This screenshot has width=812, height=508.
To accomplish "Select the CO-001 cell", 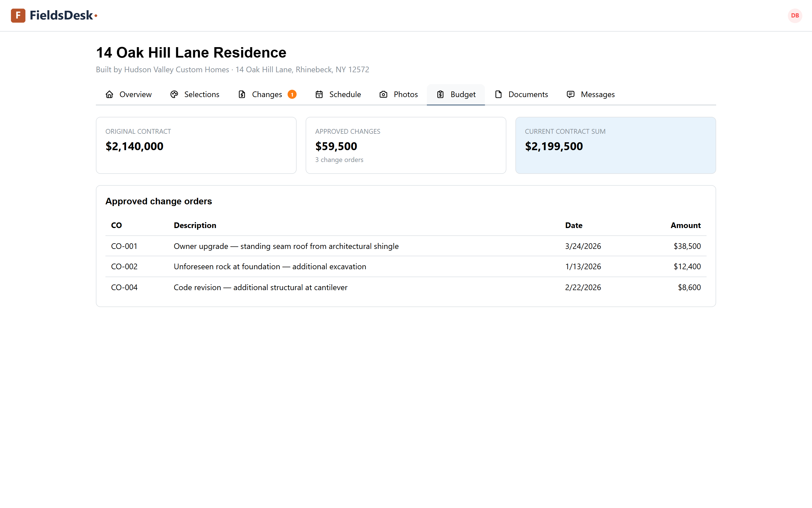I will pyautogui.click(x=124, y=246).
